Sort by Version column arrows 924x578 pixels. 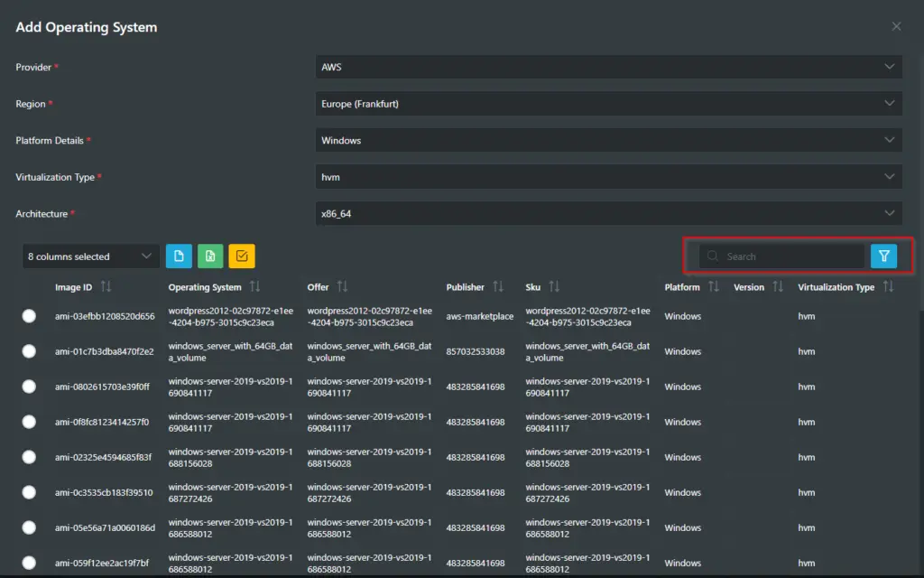778,286
